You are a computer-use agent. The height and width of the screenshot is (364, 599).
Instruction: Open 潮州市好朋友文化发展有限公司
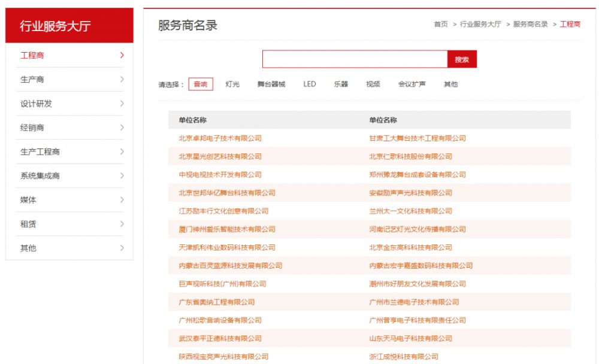click(418, 284)
